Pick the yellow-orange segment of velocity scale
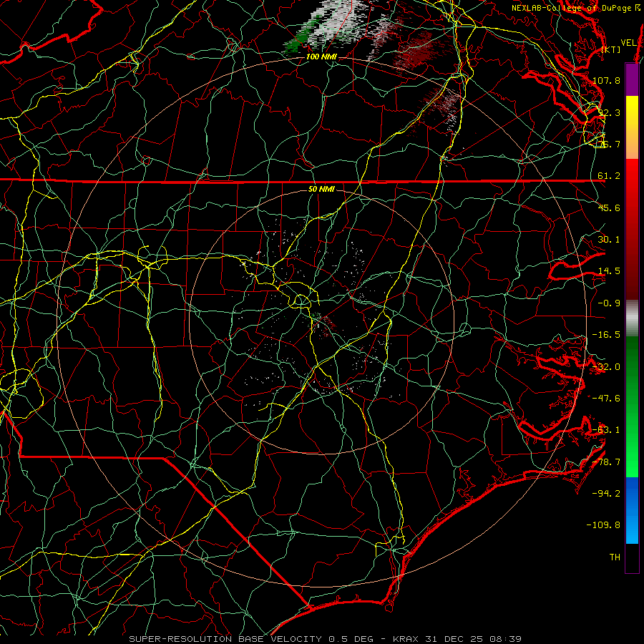 (x=632, y=127)
